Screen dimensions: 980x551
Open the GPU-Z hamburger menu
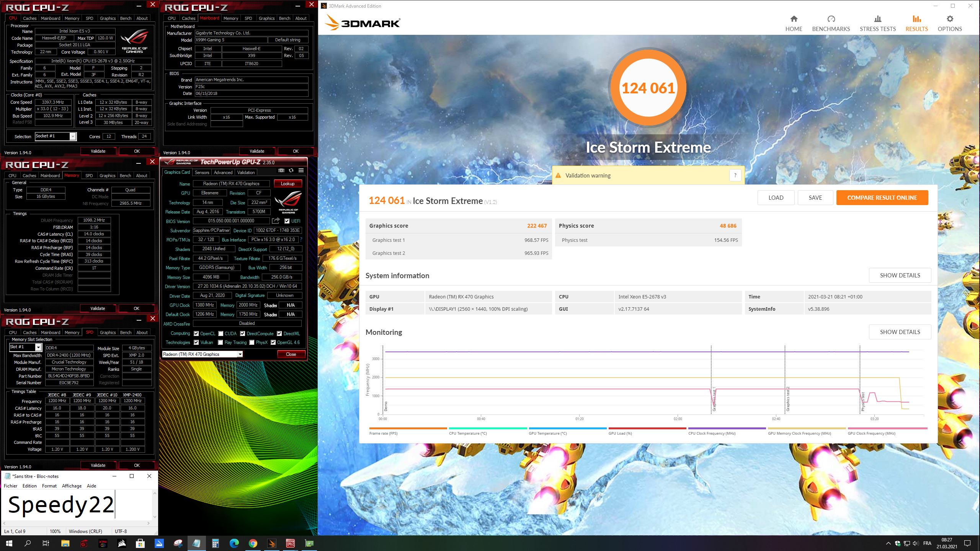(x=301, y=171)
